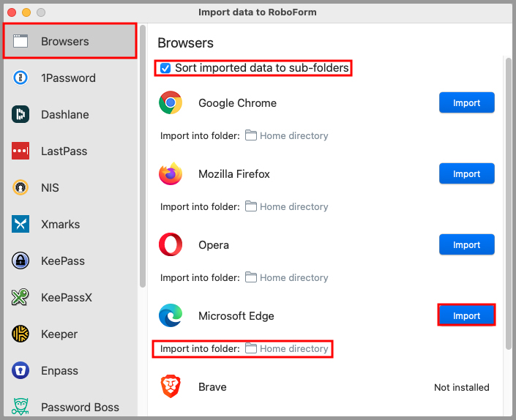Select the KeePassX key icon
Screen dimensions: 516x420
(20, 298)
